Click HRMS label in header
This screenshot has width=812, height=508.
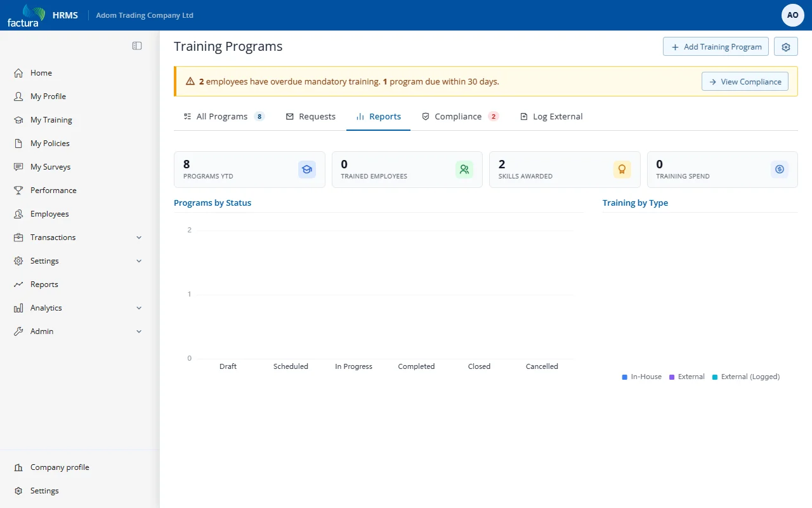pyautogui.click(x=65, y=15)
